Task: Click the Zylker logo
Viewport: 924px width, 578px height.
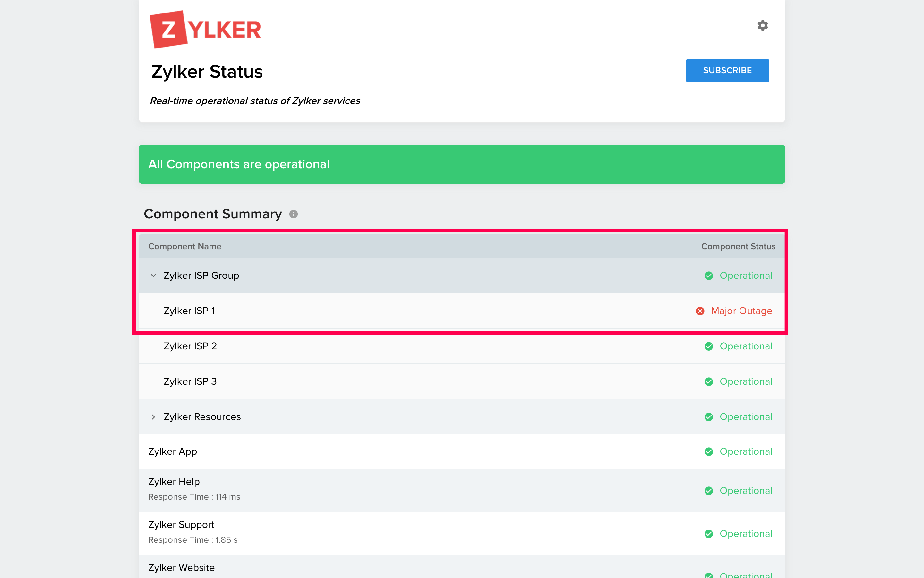Action: [205, 30]
